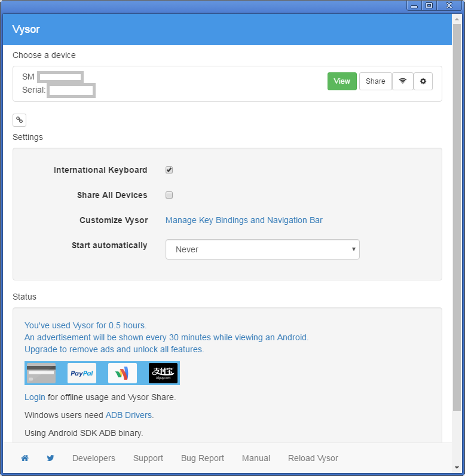The height and width of the screenshot is (476, 465).
Task: Open the Developers footer link
Action: click(x=94, y=458)
